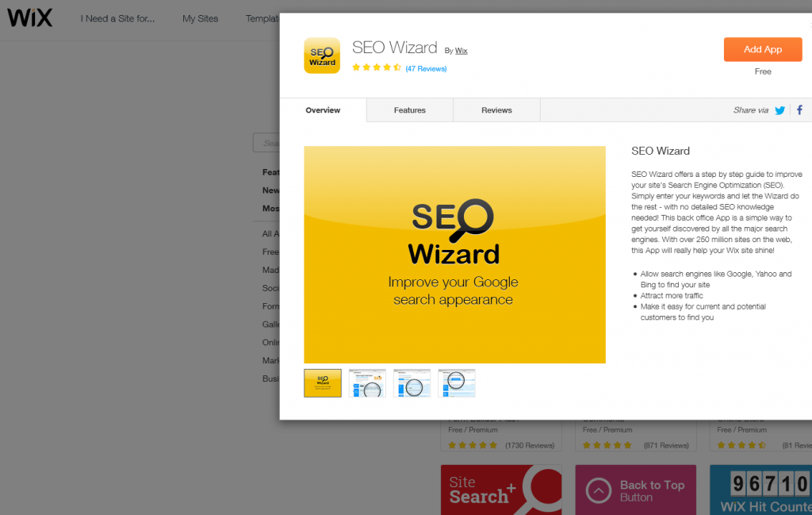The image size is (812, 515).
Task: Select the second screenshot thumbnail
Action: (367, 382)
